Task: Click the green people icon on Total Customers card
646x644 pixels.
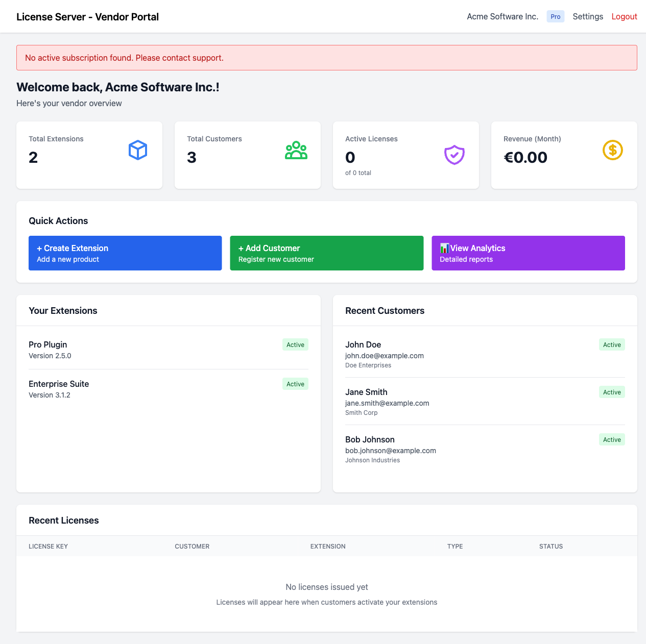Action: 296,150
